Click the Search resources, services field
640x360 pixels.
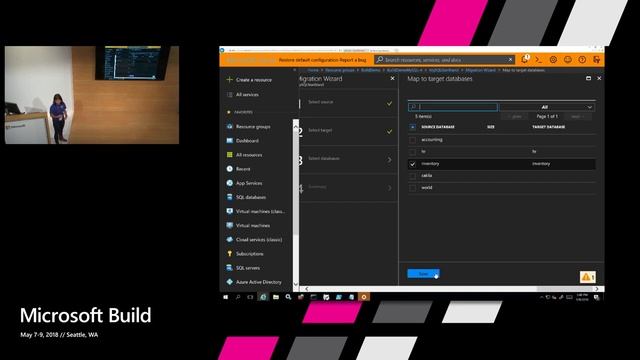444,60
